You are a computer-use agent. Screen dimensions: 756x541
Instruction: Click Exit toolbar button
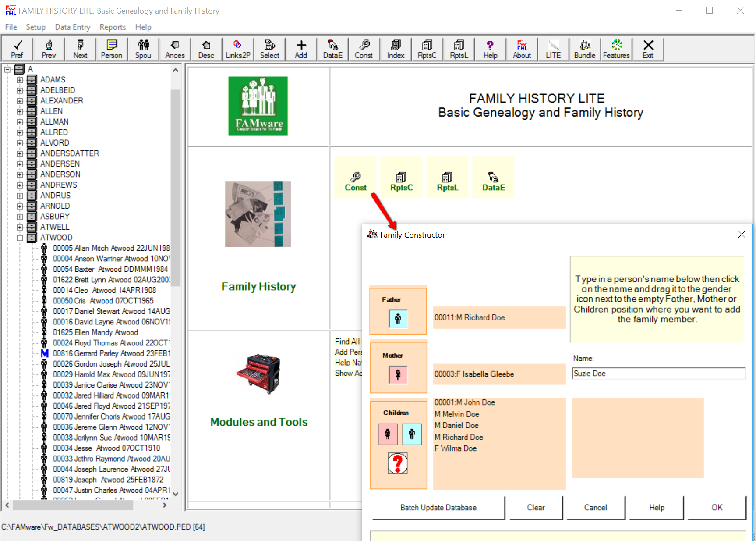[x=648, y=49]
